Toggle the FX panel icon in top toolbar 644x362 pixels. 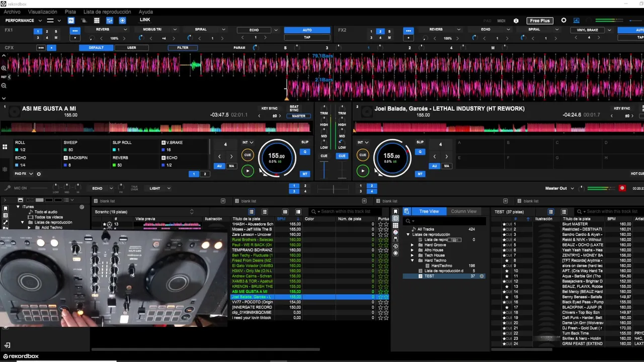pyautogui.click(x=71, y=21)
